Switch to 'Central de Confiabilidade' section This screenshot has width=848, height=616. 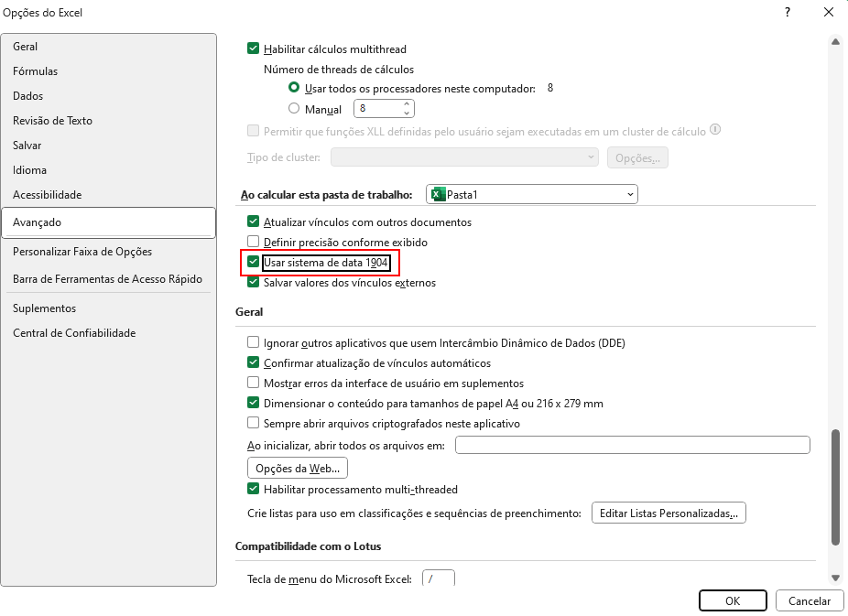[74, 333]
